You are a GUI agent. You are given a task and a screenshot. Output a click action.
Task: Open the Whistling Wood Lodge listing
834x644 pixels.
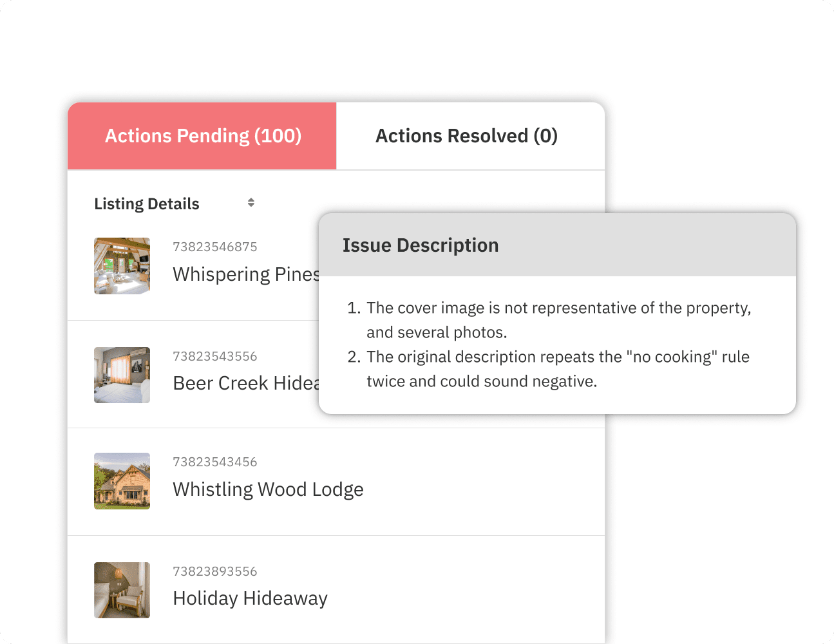point(268,489)
